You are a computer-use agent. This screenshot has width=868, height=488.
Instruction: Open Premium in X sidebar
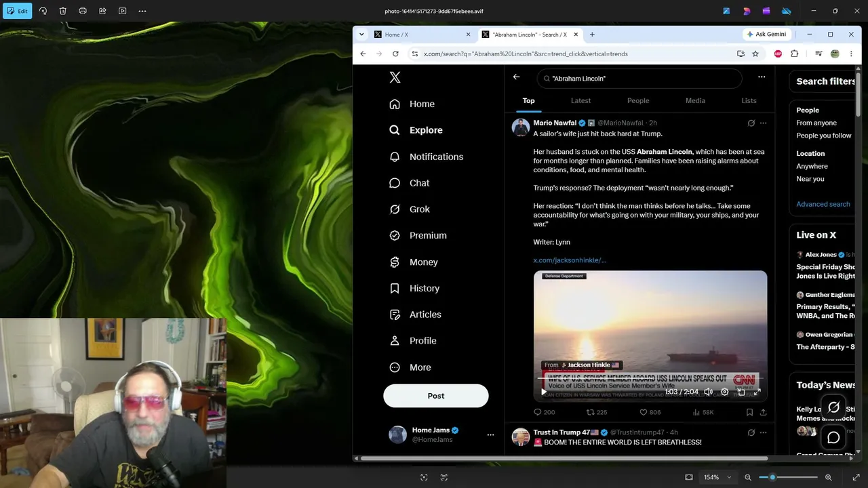[418, 235]
